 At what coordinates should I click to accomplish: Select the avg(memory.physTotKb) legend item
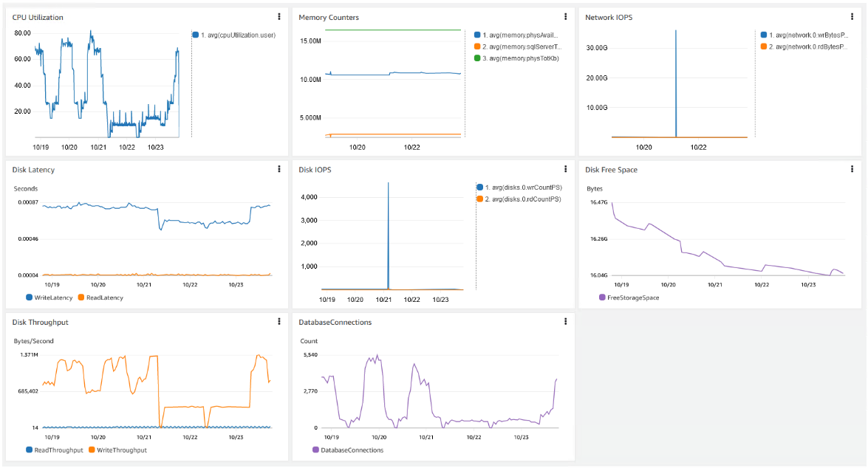520,58
